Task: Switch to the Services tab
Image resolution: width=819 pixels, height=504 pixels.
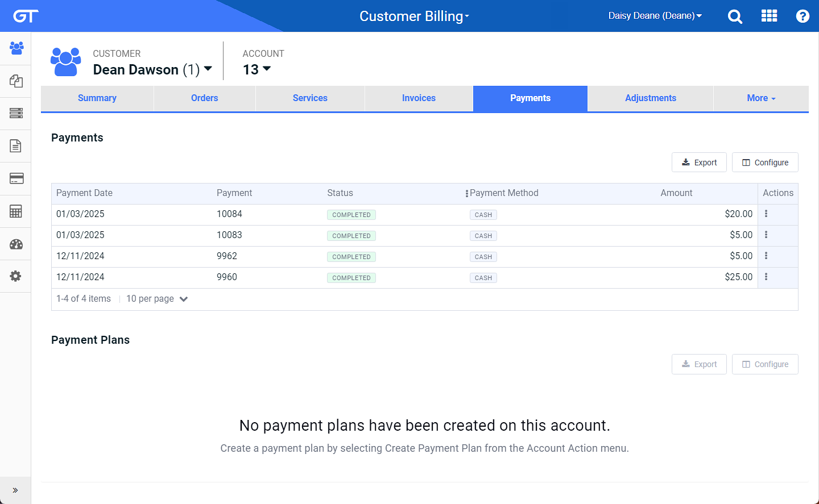Action: (310, 98)
